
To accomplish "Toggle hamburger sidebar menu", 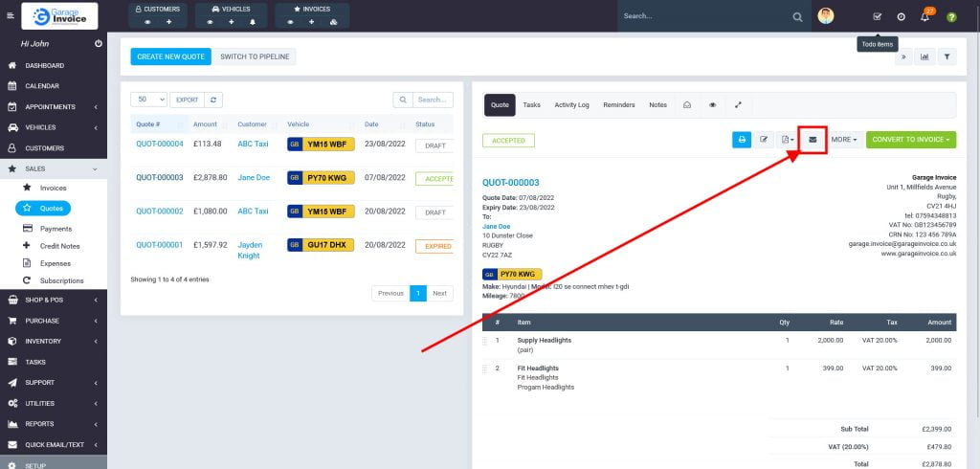I will 11,16.
